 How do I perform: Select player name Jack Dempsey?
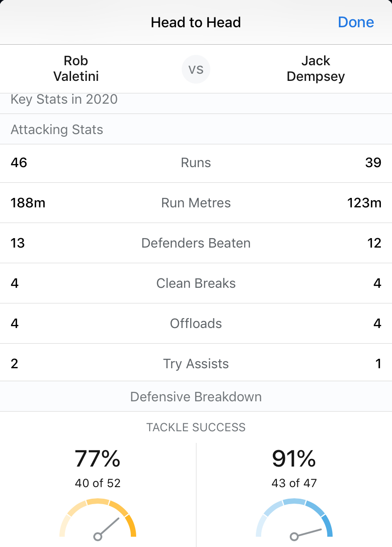click(316, 68)
